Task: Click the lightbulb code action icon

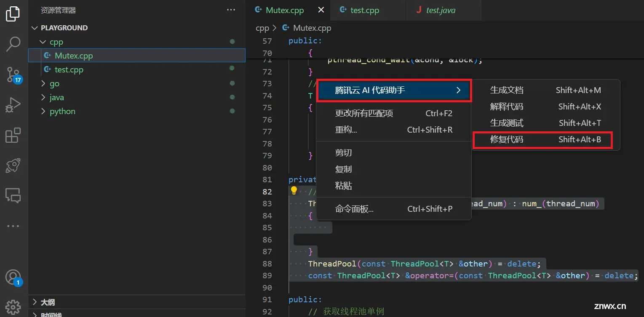Action: click(294, 191)
